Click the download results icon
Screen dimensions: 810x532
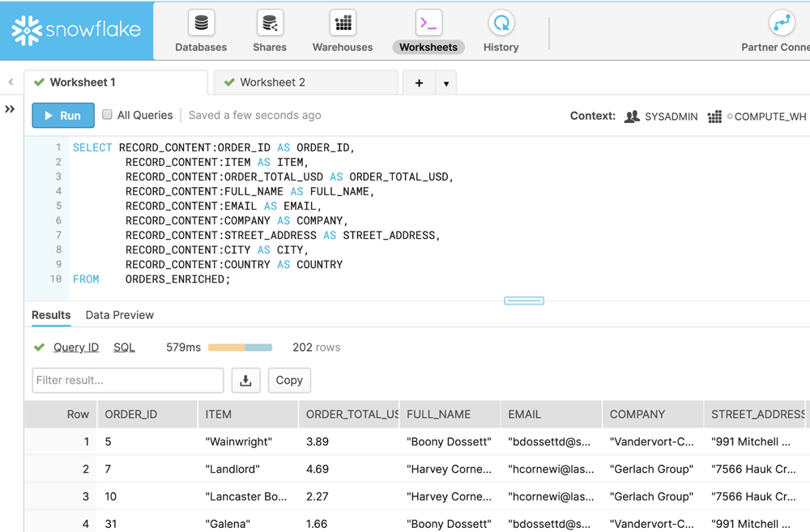coord(246,380)
